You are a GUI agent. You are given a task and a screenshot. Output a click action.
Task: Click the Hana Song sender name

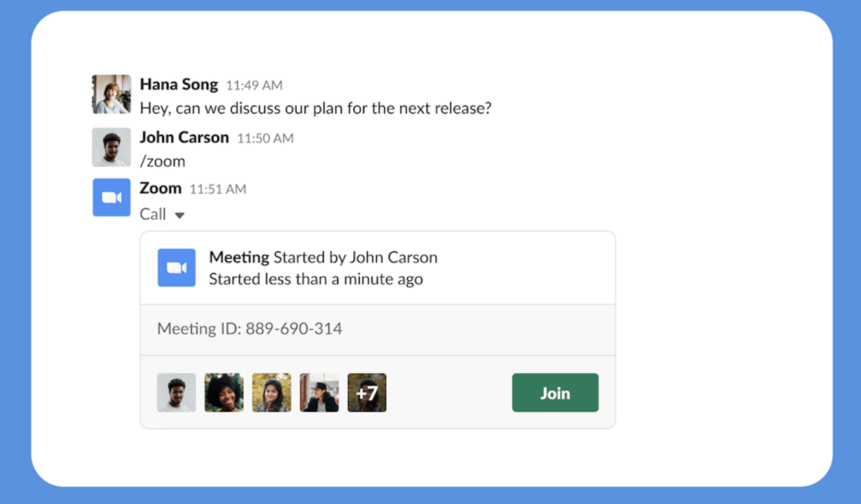pyautogui.click(x=179, y=85)
